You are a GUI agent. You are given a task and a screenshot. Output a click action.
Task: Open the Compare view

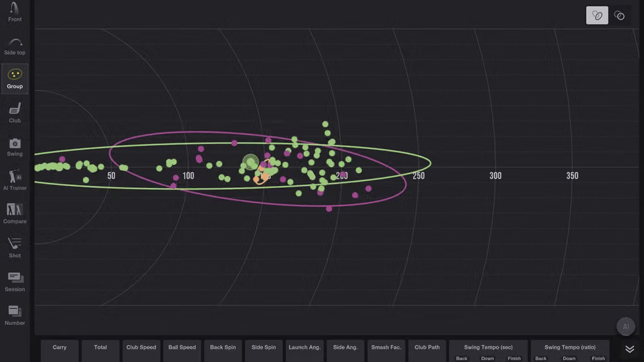(15, 214)
